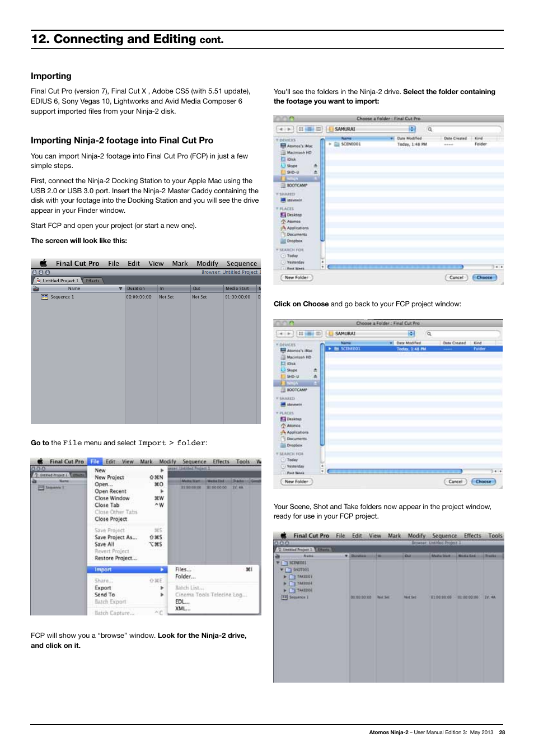This screenshot has height=756, width=534.
Task: Switch to icon view in upper Choose a Folder dialog
Action: 301,129
